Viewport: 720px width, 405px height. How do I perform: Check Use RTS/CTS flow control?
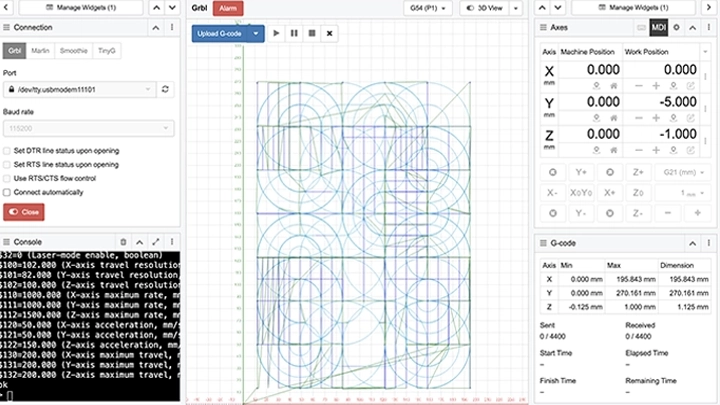click(8, 177)
